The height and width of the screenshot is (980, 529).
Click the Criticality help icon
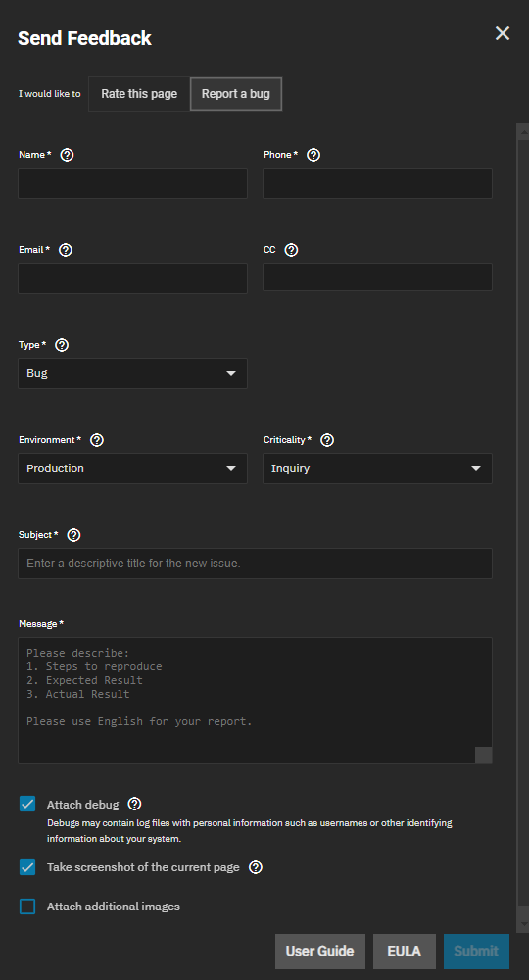pos(327,440)
